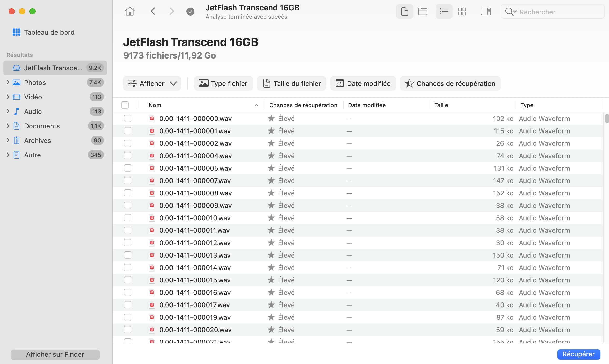
Task: Select list view layout icon
Action: coord(444,11)
